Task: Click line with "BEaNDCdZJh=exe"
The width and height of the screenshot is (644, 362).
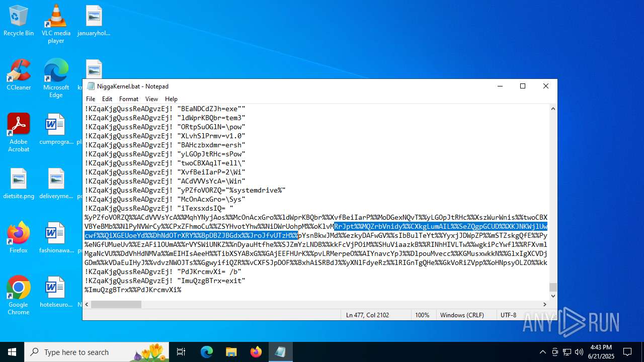Action: (165, 109)
